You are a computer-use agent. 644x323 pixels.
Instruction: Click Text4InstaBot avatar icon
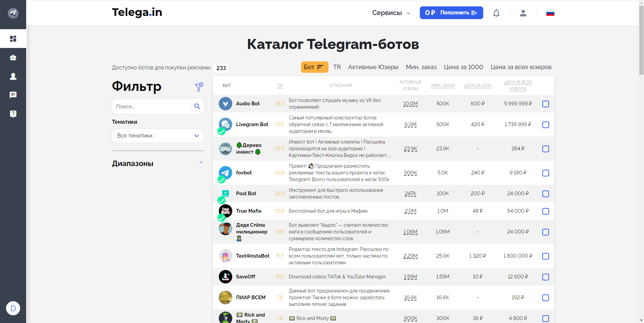point(226,256)
